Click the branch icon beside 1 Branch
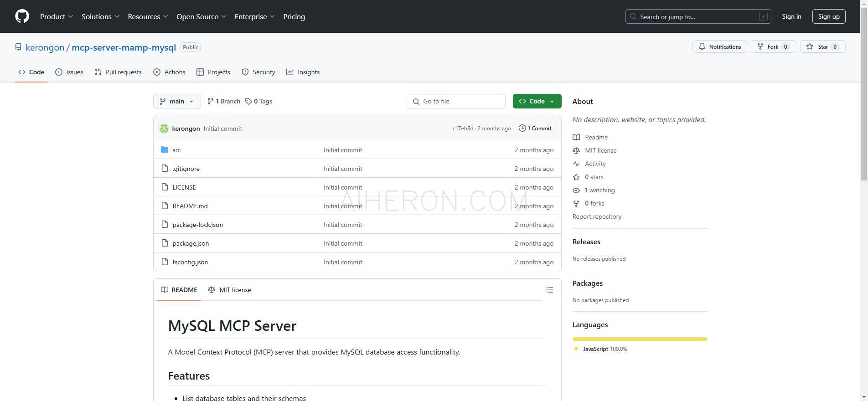868x401 pixels. (210, 101)
